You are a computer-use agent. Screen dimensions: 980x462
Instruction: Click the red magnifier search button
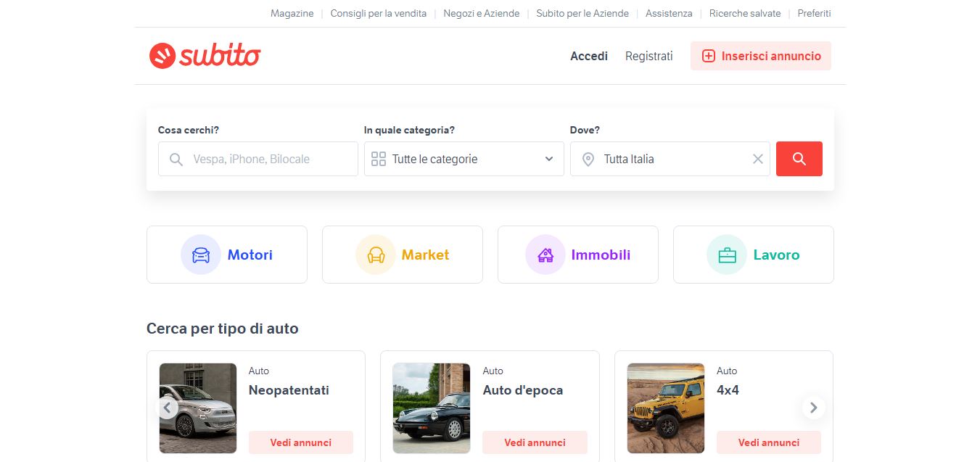799,159
